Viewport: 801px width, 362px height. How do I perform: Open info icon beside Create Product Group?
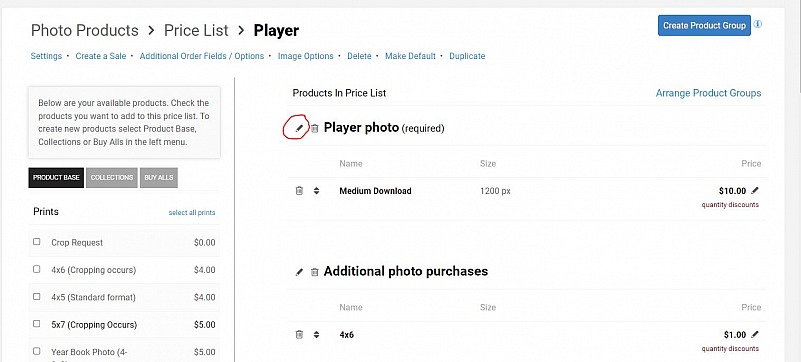point(758,24)
